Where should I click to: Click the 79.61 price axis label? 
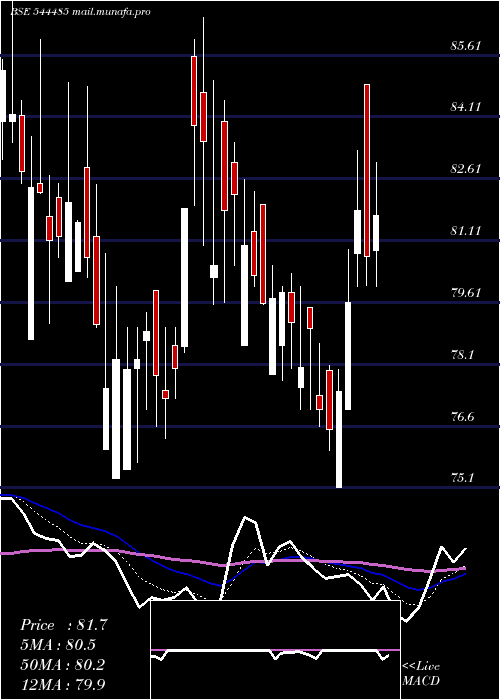tap(466, 293)
